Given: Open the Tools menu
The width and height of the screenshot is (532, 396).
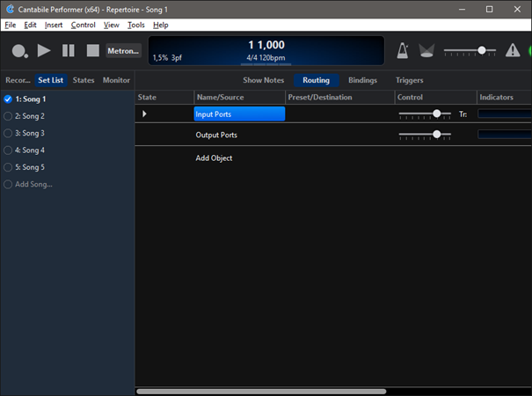Looking at the screenshot, I should [x=136, y=26].
